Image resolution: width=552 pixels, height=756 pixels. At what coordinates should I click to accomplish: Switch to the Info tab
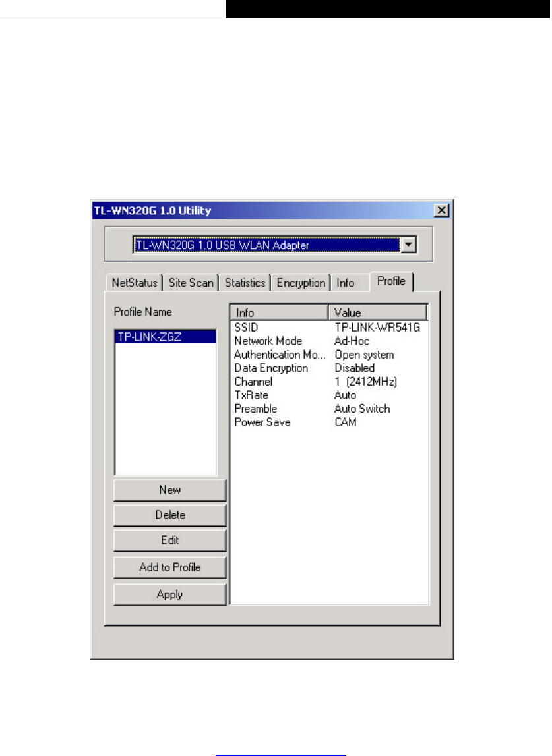coord(346,283)
